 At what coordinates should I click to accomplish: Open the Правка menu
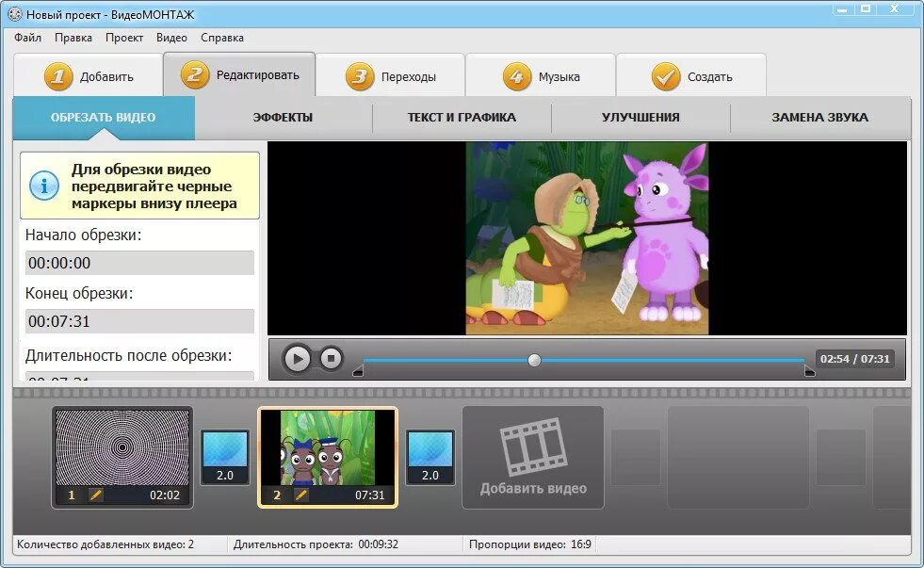tap(73, 38)
